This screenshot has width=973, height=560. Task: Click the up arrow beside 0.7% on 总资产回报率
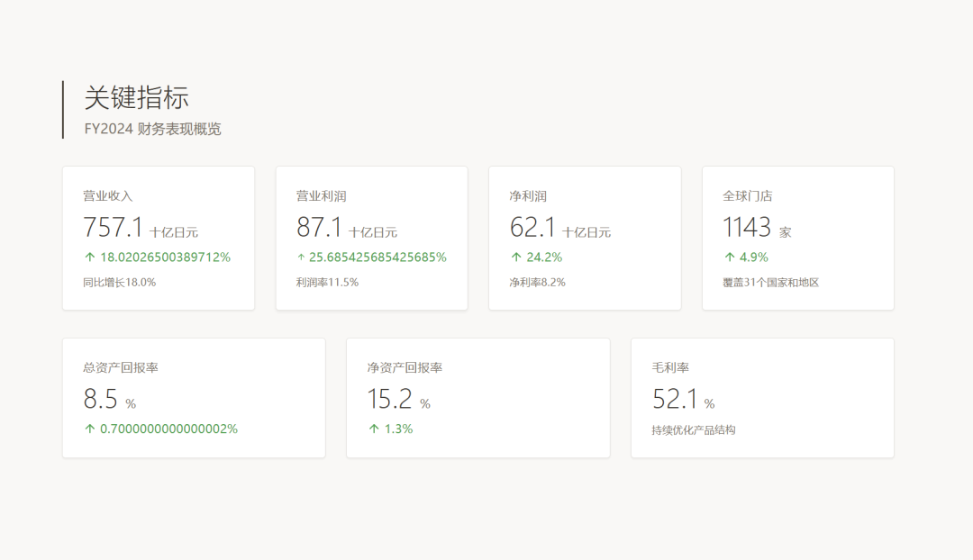[89, 429]
